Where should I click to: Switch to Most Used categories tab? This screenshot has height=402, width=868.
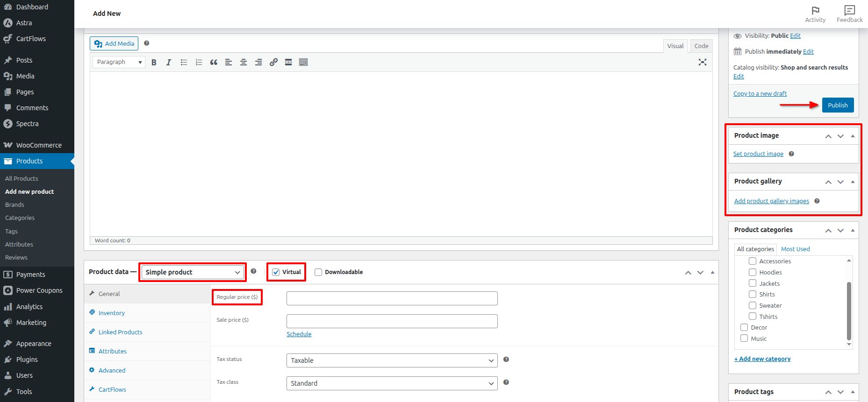795,249
